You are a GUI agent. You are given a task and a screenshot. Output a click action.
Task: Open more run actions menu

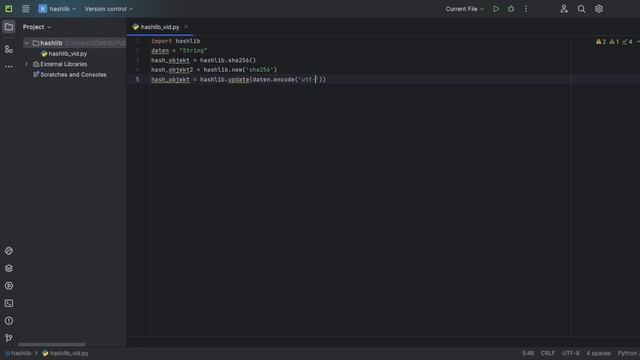pos(526,9)
